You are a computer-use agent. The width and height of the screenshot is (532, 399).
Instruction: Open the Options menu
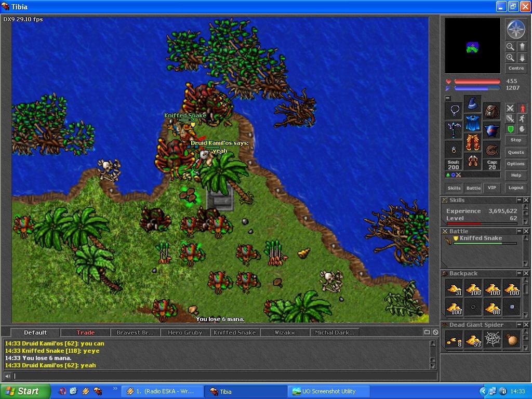(516, 164)
